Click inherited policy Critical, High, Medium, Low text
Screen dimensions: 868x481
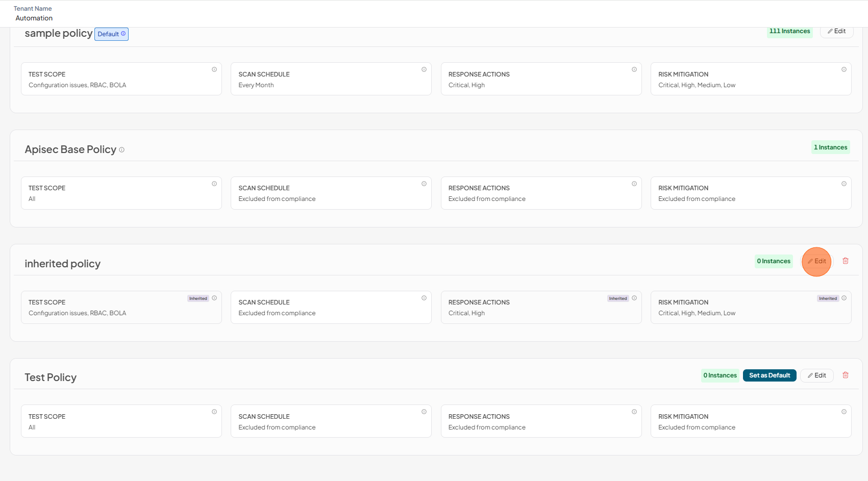[x=697, y=313]
